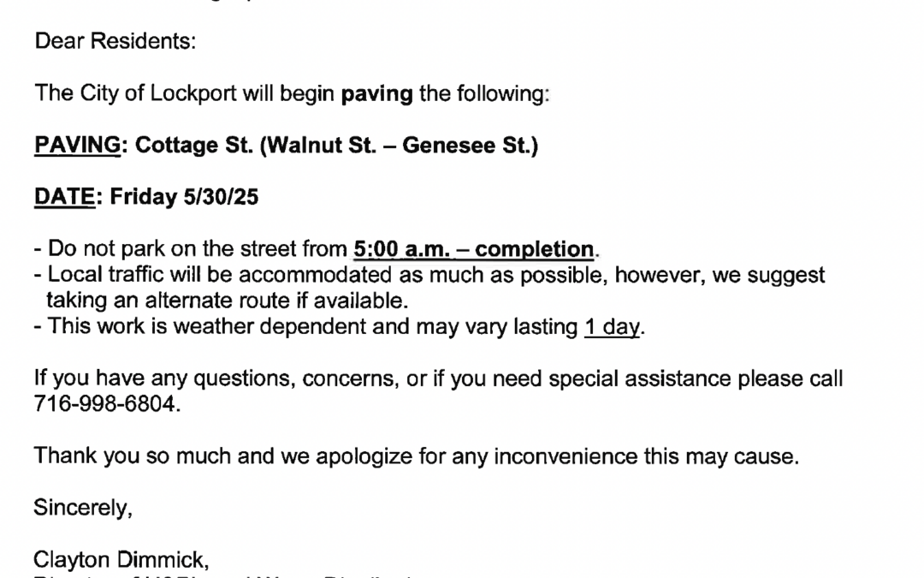Image resolution: width=924 pixels, height=578 pixels.
Task: Click the "Dear Residents:" greeting
Action: coord(115,41)
